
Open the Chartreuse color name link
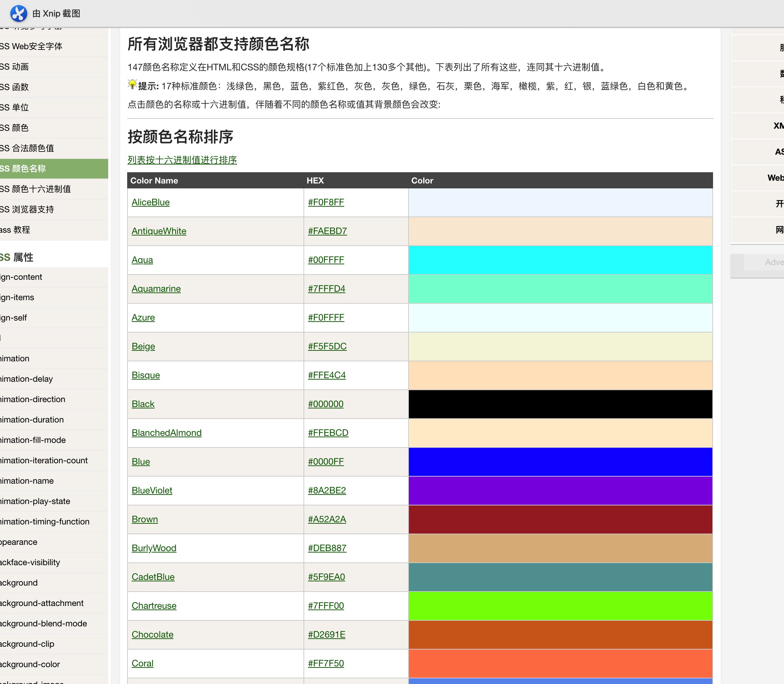point(154,606)
